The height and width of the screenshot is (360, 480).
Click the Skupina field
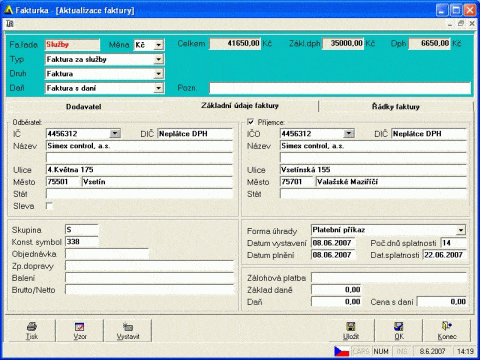point(82,230)
